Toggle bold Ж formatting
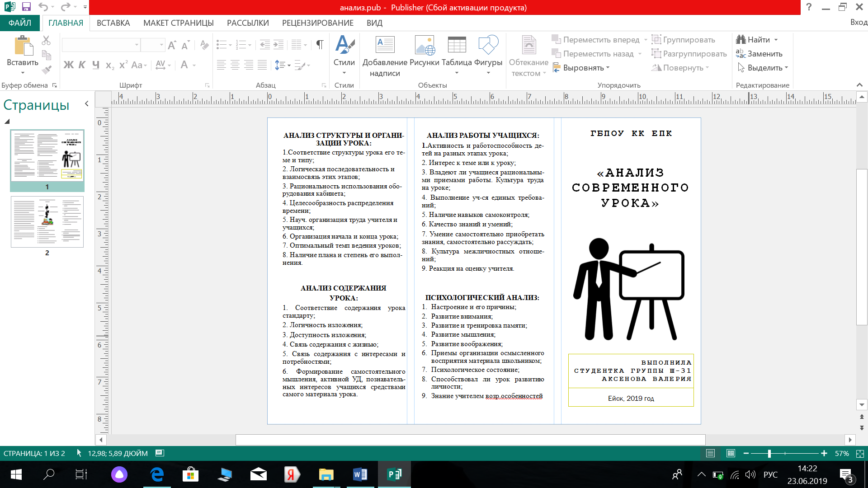 point(68,65)
